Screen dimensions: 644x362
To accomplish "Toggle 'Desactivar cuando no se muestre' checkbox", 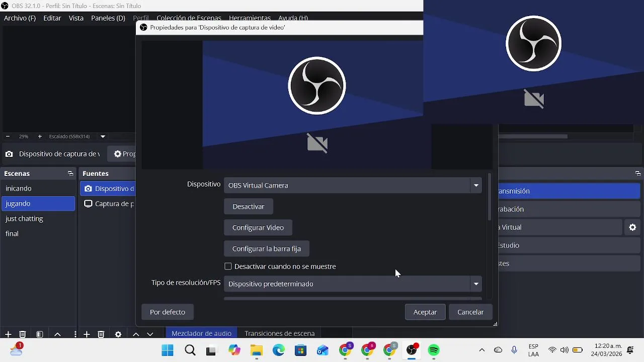I will [x=228, y=266].
